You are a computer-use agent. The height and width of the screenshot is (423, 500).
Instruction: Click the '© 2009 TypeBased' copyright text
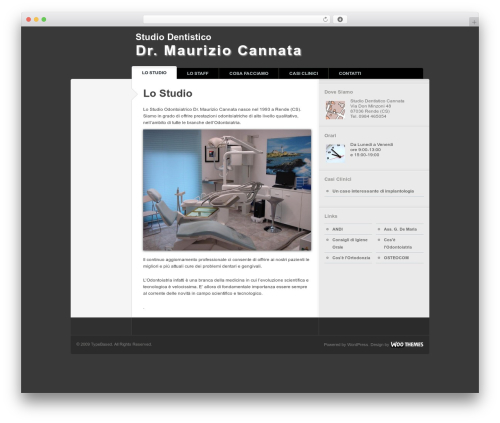click(114, 344)
